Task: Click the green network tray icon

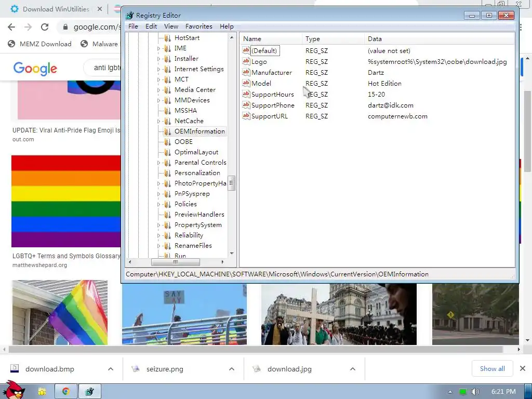Action: tap(462, 392)
